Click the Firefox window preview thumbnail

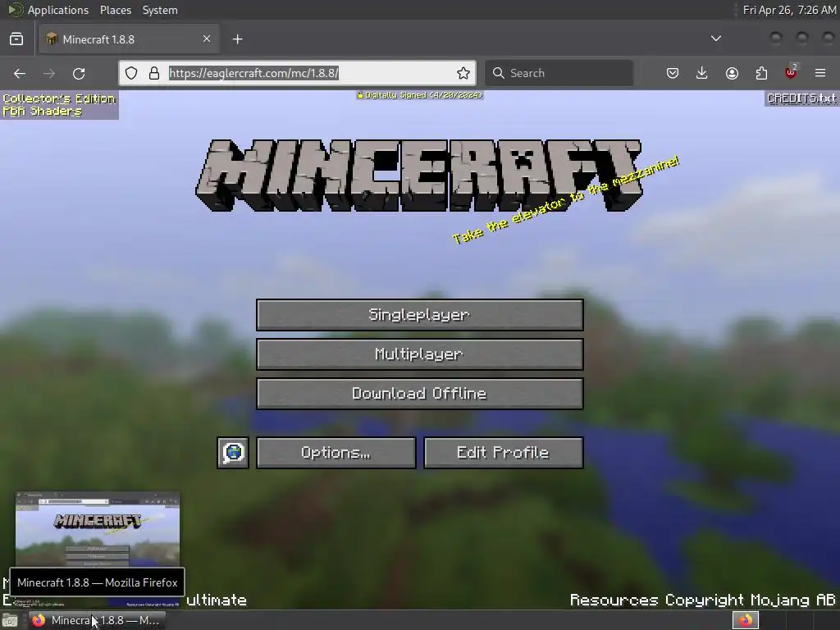click(x=98, y=529)
